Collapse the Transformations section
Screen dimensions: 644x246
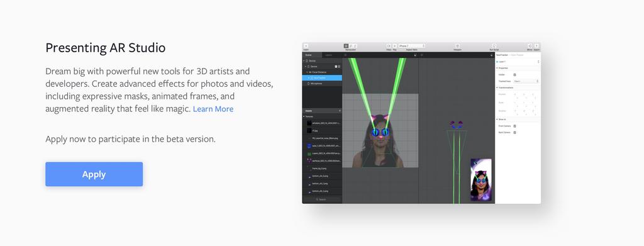click(x=497, y=87)
